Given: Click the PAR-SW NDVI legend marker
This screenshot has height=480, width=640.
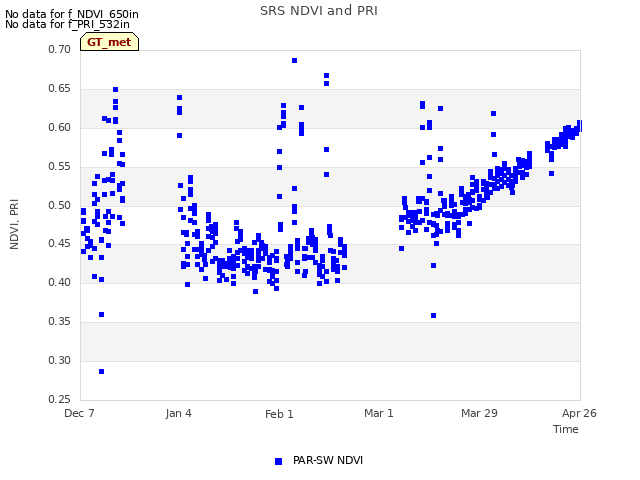Looking at the screenshot, I should (278, 461).
